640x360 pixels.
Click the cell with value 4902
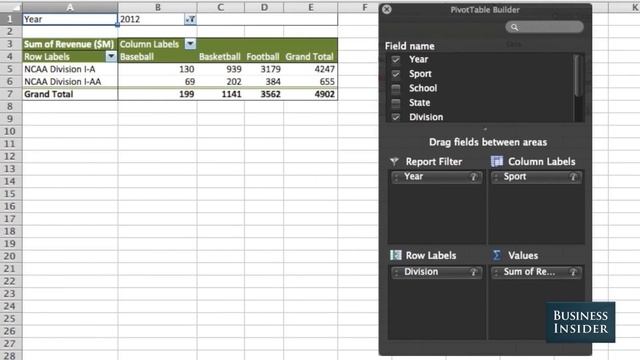click(311, 94)
